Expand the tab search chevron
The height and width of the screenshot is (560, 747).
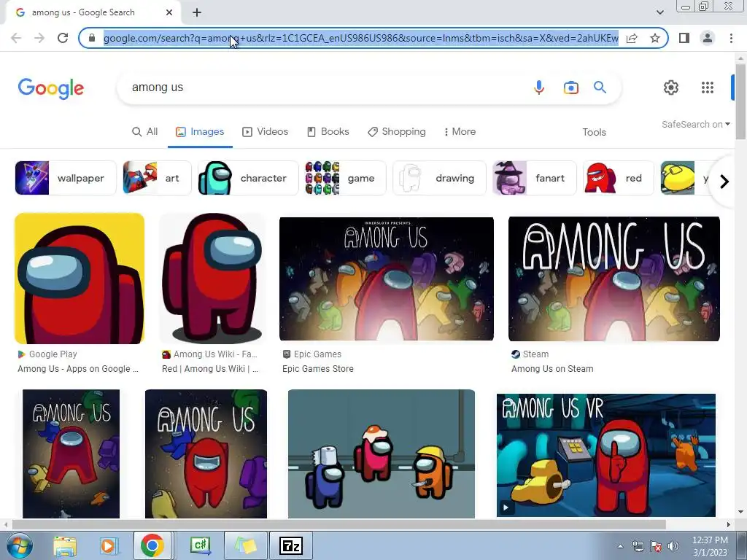click(659, 12)
